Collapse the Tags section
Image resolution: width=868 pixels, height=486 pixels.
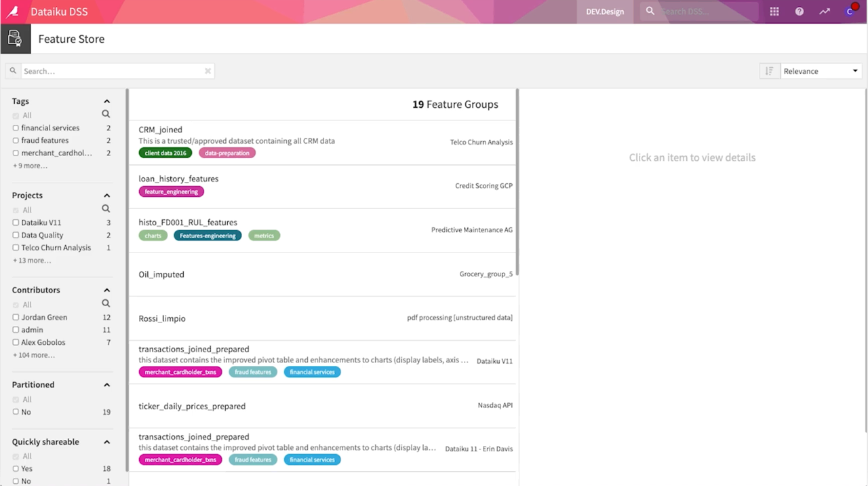(x=106, y=100)
